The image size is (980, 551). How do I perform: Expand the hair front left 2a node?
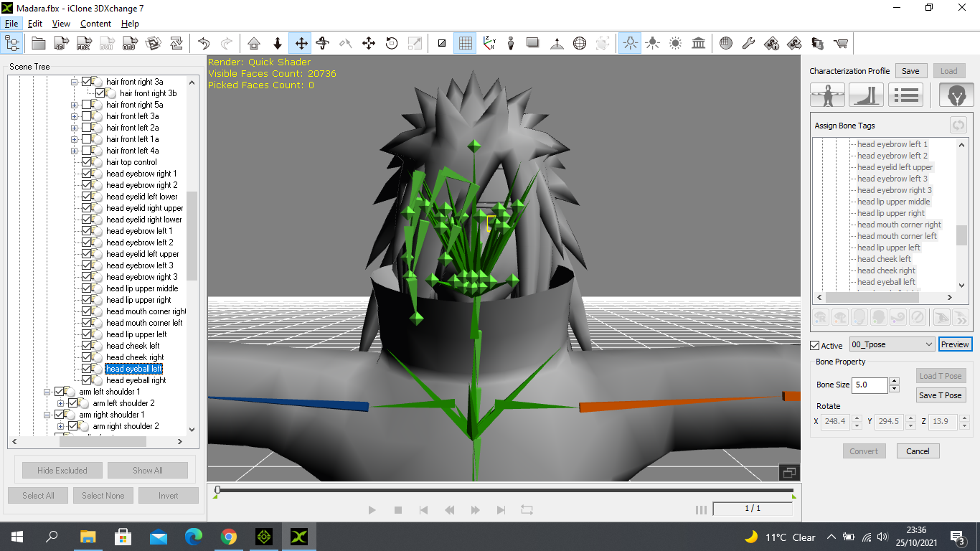pos(74,128)
